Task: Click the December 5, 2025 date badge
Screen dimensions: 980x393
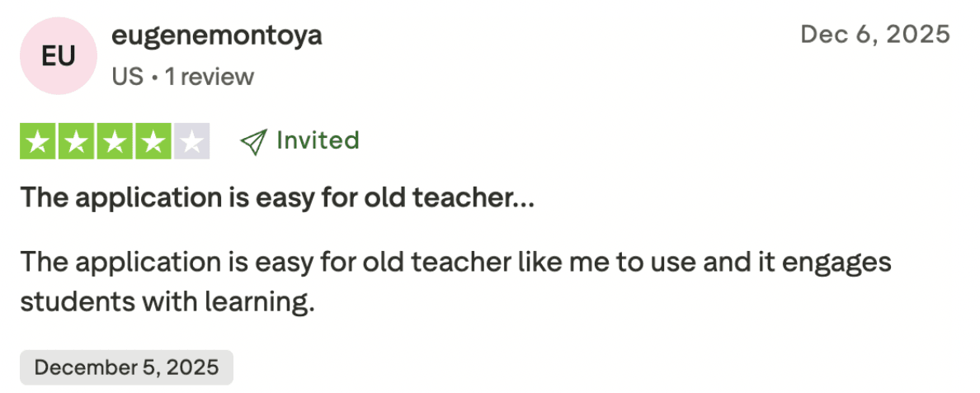Action: tap(126, 367)
